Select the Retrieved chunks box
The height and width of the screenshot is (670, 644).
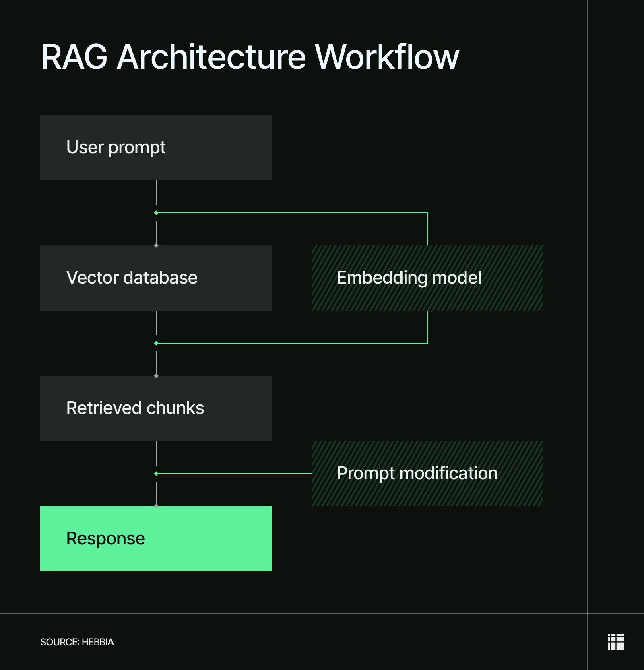point(156,408)
